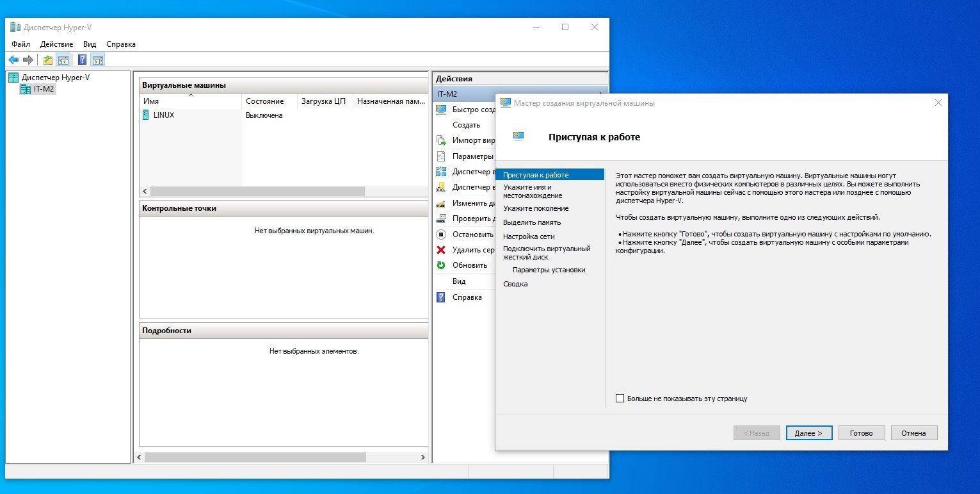Open Диспетчер виртуальных коммутаторов icon
The width and height of the screenshot is (980, 494).
(x=441, y=172)
